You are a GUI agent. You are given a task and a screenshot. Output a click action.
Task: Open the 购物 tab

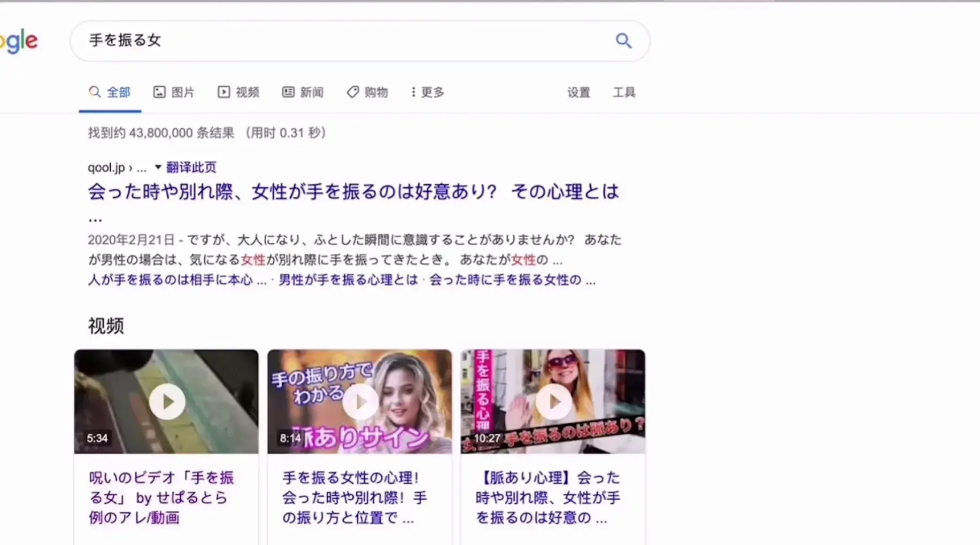pos(367,92)
